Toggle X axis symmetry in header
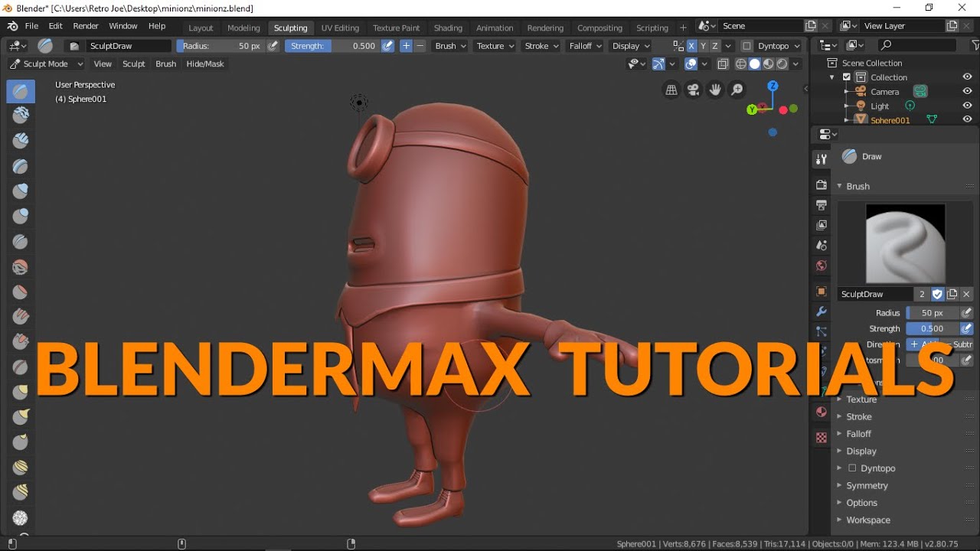The height and width of the screenshot is (551, 980). (x=691, y=46)
